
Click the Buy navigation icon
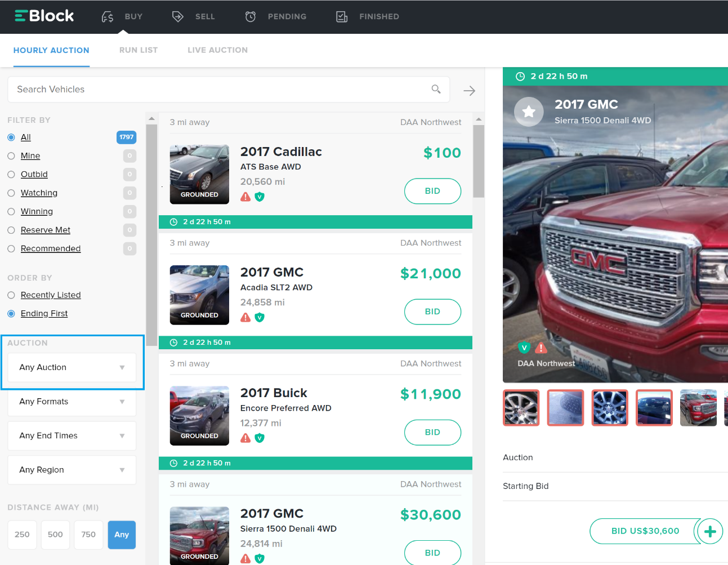pos(108,17)
